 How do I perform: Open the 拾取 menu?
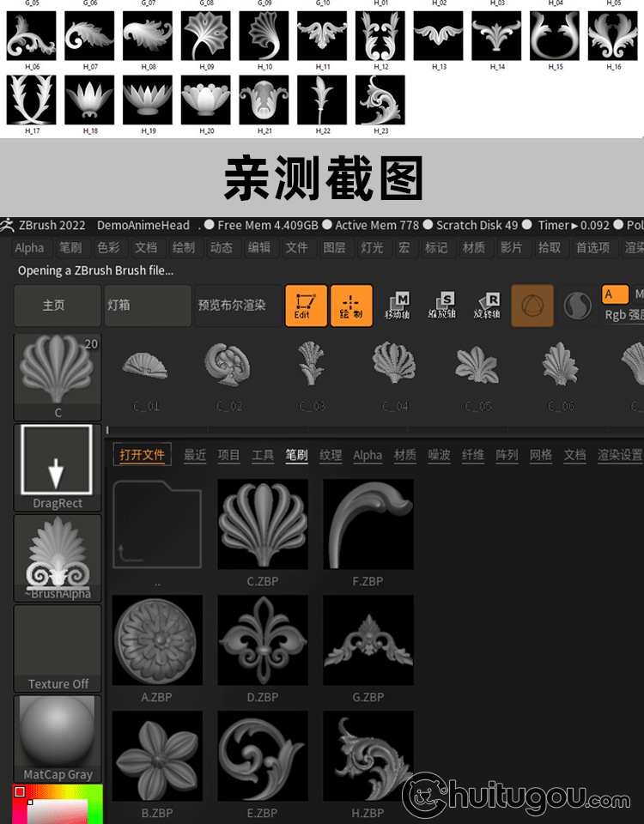pyautogui.click(x=550, y=247)
